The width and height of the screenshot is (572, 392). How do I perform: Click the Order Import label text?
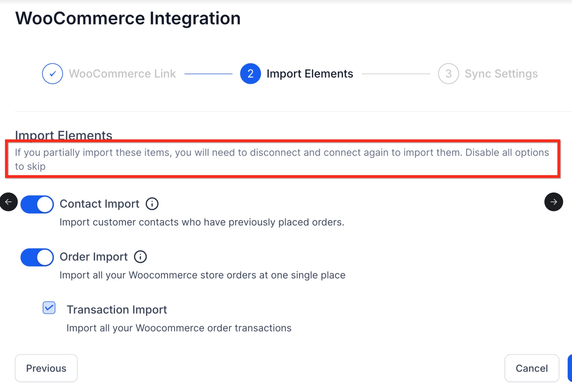[94, 257]
